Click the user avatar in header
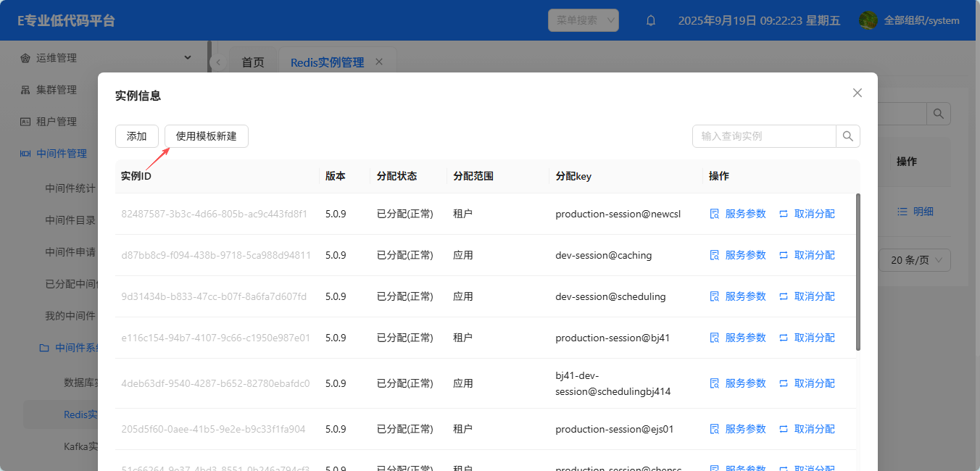Screen dimensions: 980x471 [868, 20]
